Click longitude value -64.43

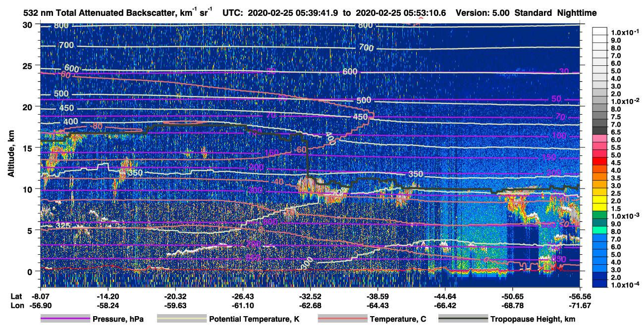tap(377, 305)
